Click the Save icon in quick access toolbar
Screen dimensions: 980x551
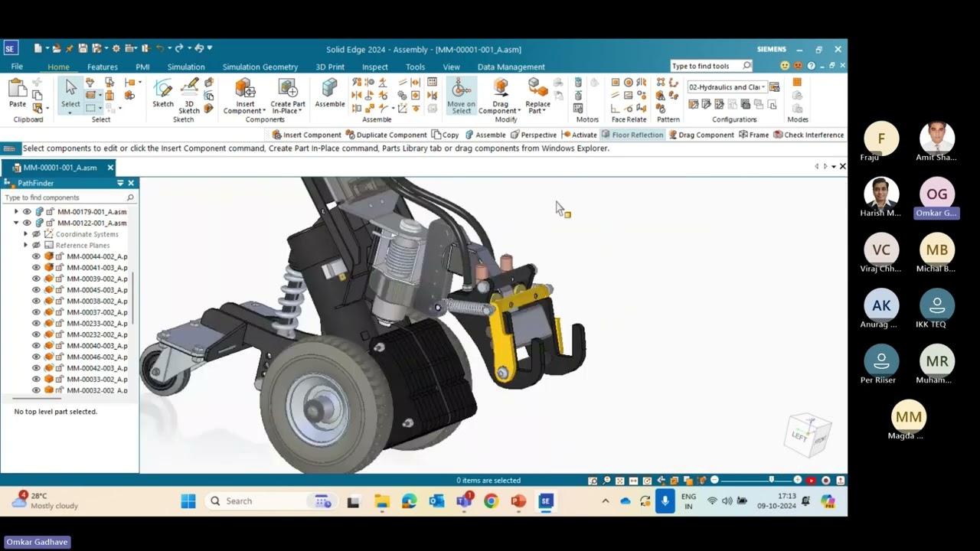(x=83, y=48)
